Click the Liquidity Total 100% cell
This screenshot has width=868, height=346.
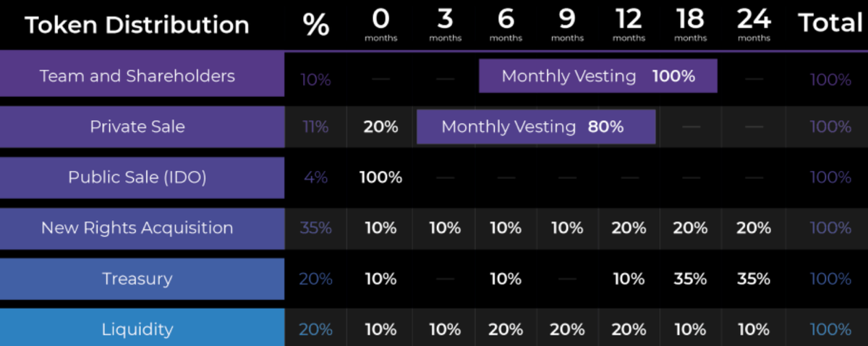(830, 329)
